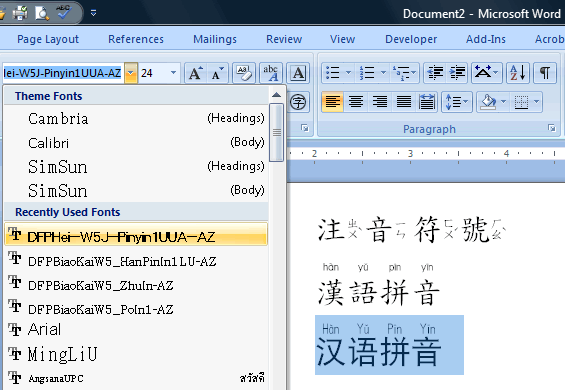The image size is (565, 390).
Task: Open the Font dialog launcher
Action: pos(305,128)
